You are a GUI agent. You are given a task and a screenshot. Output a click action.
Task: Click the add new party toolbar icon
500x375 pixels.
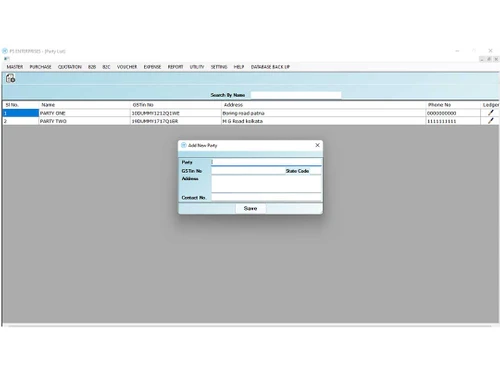(x=11, y=79)
